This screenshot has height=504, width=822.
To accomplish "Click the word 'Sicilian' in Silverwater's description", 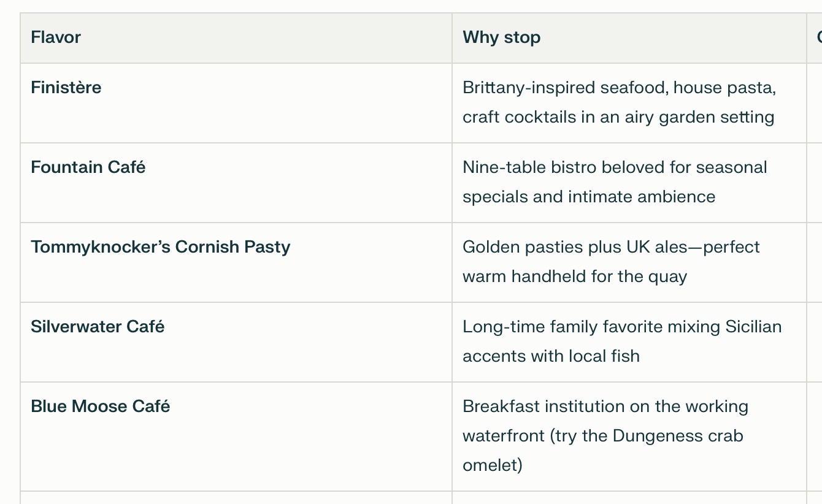I will click(x=753, y=327).
